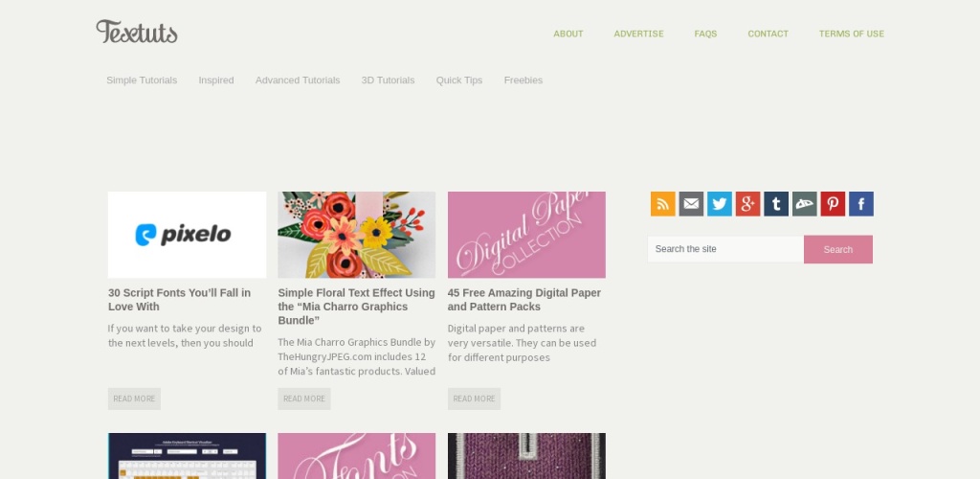Click Read More under 30 Script Fonts

tap(134, 399)
